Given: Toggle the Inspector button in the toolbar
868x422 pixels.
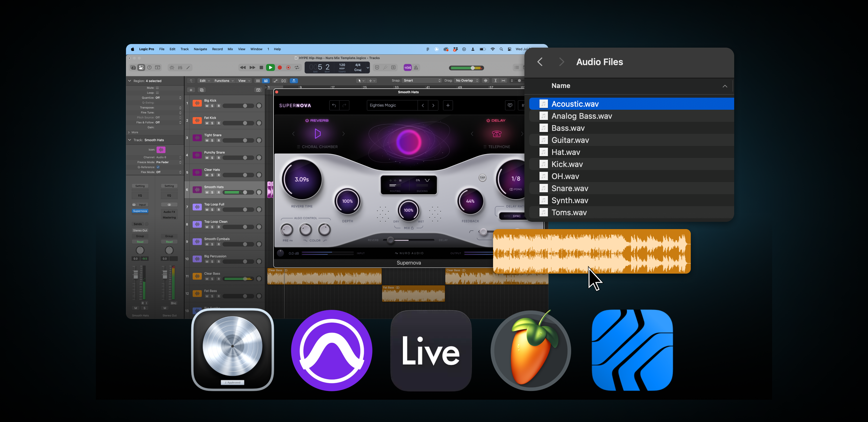Looking at the screenshot, I should pyautogui.click(x=141, y=68).
